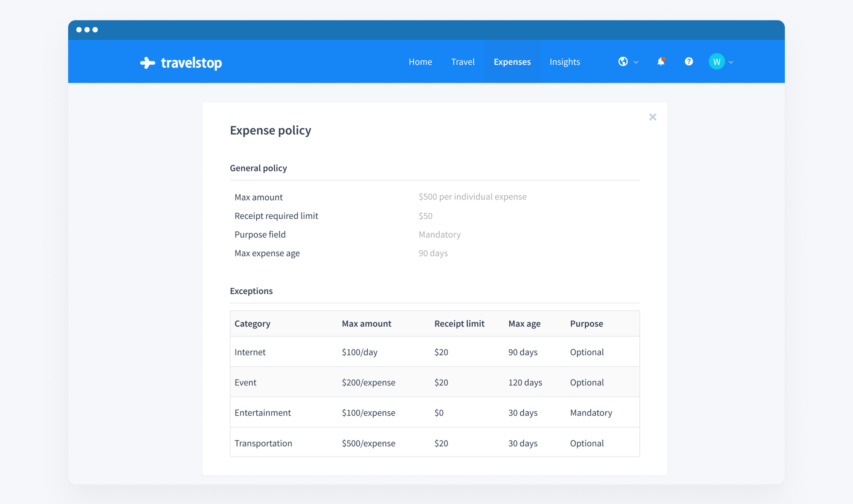Click the $100/day amount cell
This screenshot has height=504, width=853.
pyautogui.click(x=360, y=352)
